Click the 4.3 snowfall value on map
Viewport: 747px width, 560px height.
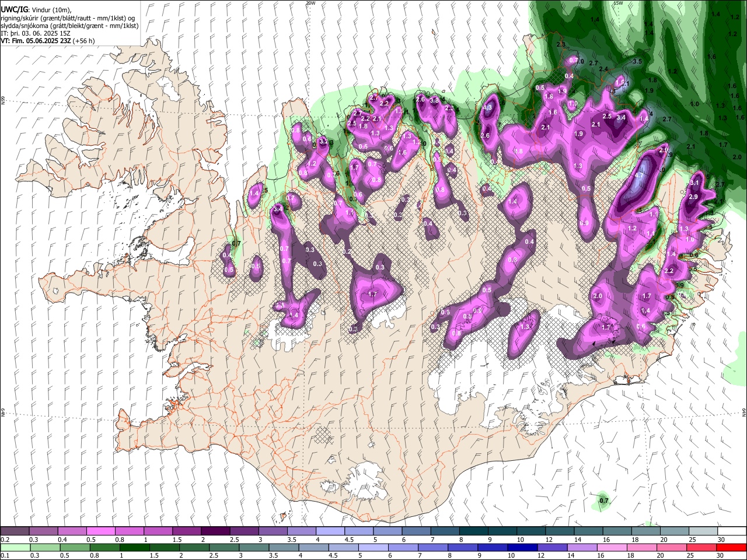[x=488, y=108]
